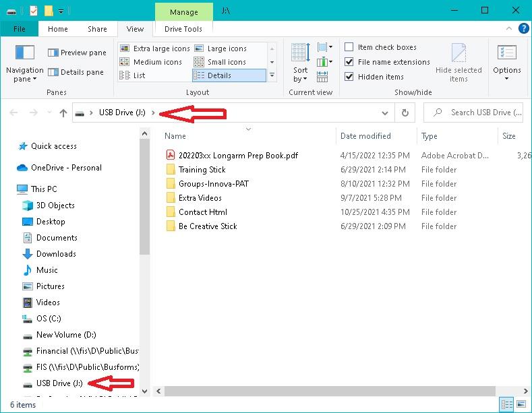
Task: Expand the address bar history dropdown
Action: pos(385,113)
